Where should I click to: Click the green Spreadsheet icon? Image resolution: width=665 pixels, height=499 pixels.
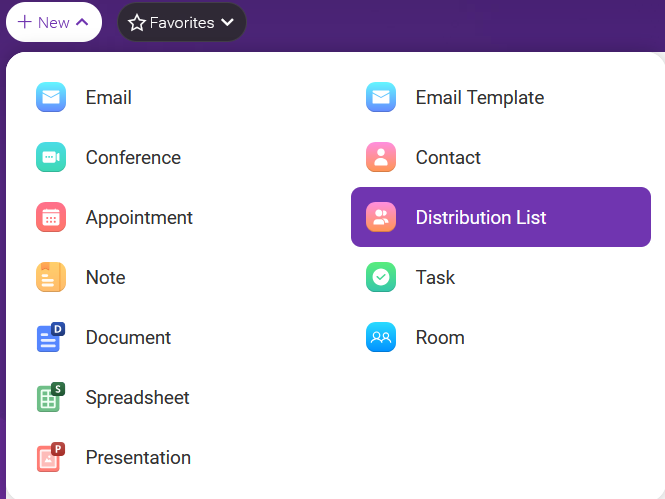51,397
